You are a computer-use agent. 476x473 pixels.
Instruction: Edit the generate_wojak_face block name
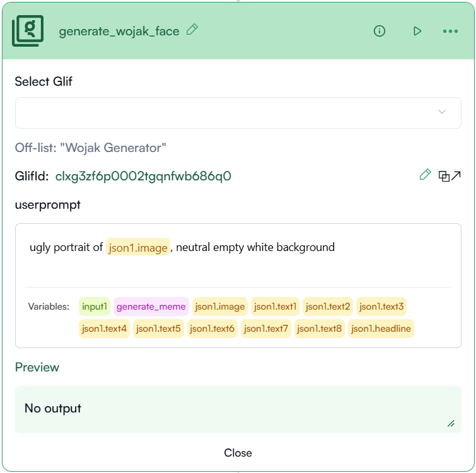[x=192, y=30]
